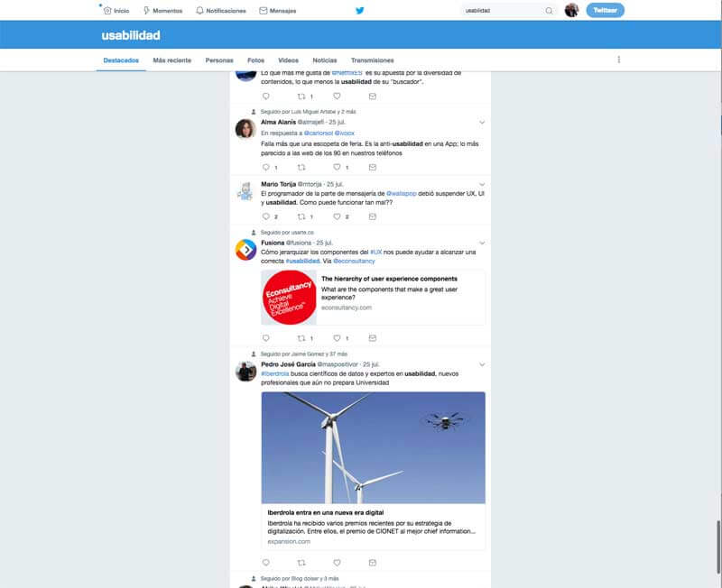Retweet Mario Torija tweet
Viewport: 722px width, 588px height.
[301, 216]
